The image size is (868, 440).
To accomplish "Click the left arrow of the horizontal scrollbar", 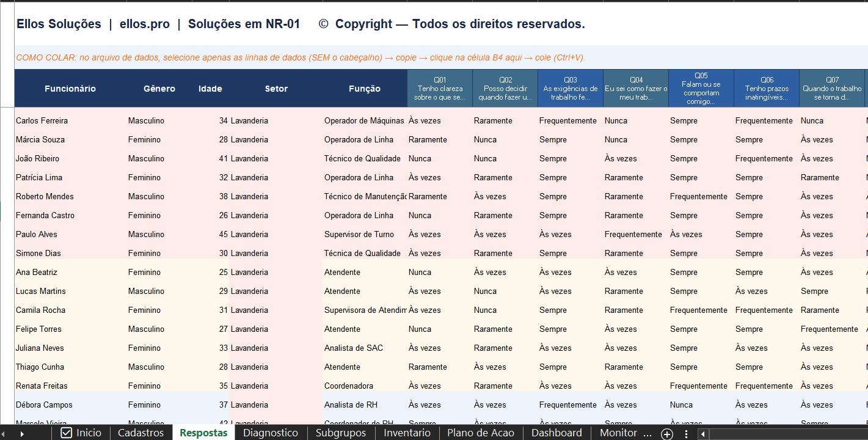I will (x=704, y=433).
